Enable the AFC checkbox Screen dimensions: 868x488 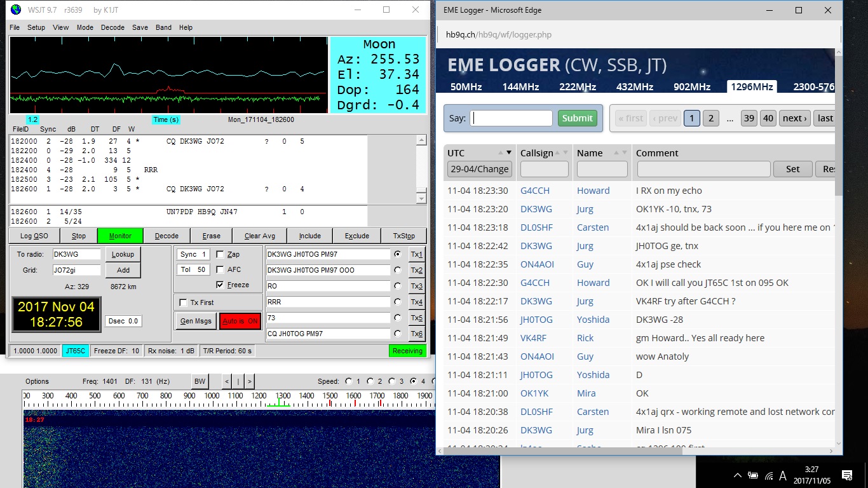(220, 269)
